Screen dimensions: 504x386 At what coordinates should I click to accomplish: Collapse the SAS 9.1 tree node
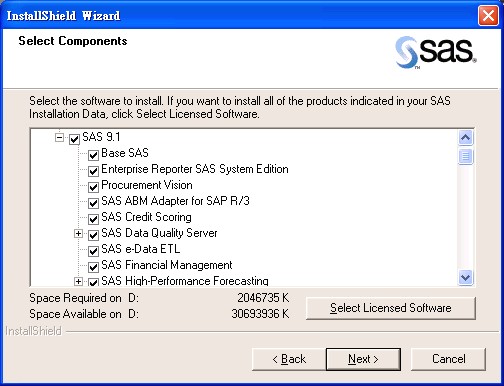coord(59,137)
